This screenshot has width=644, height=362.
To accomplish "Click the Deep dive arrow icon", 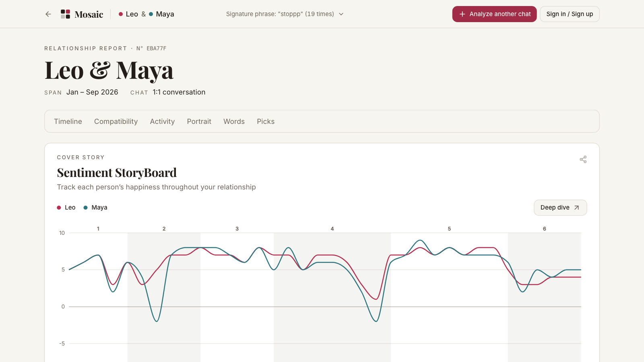I will [576, 208].
